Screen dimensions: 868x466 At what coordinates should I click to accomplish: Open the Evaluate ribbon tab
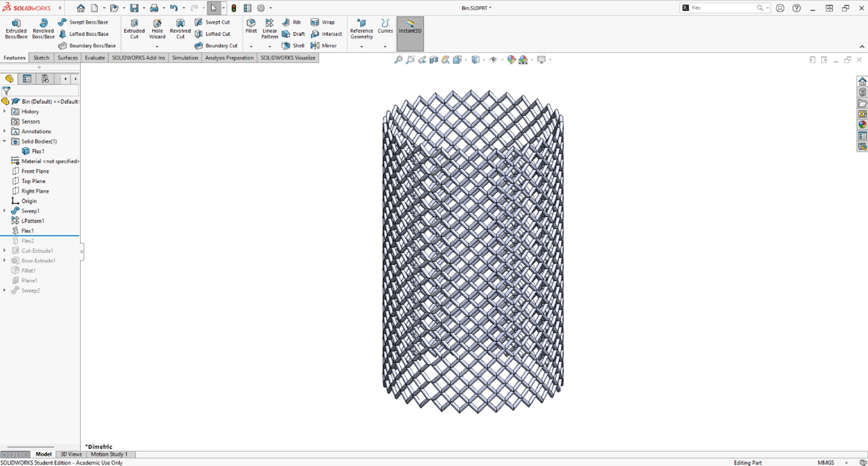pos(95,58)
